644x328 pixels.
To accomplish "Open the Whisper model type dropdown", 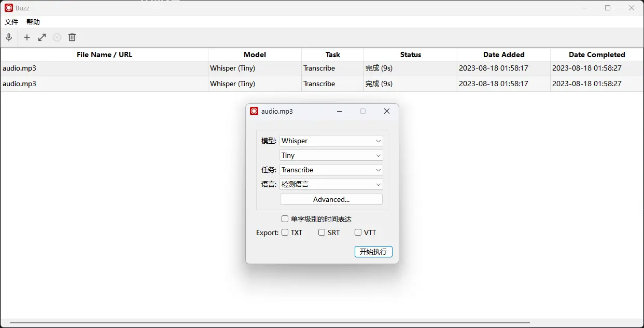I will click(331, 141).
